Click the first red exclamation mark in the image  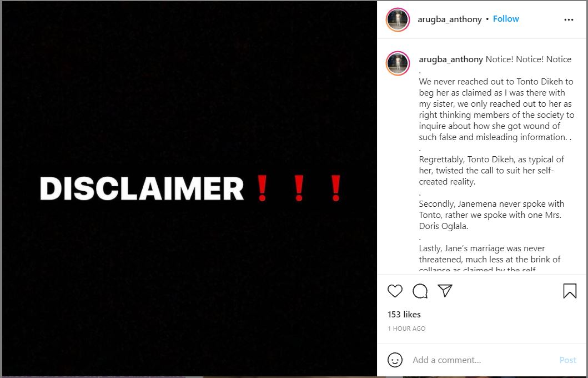click(262, 188)
